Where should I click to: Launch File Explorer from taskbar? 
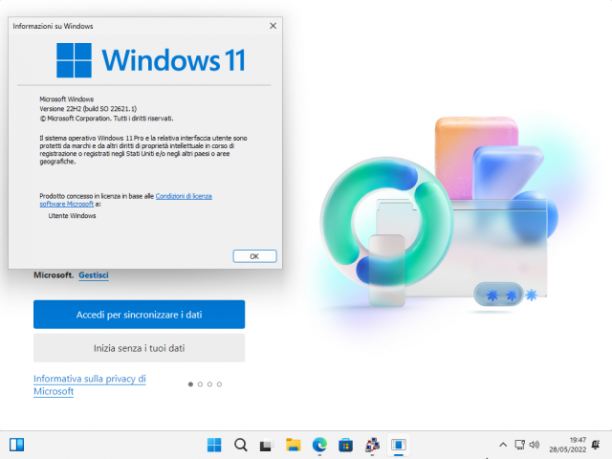[293, 445]
